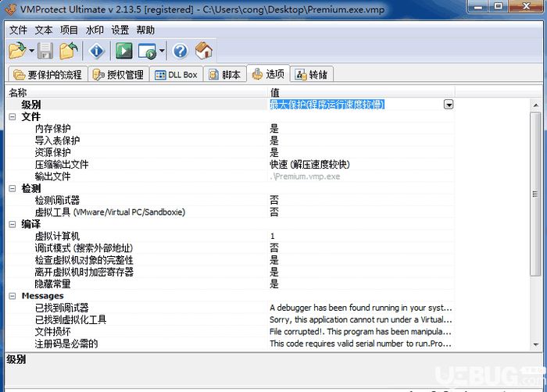
Task: Click the scroll-down arrow of options list
Action: (535, 345)
